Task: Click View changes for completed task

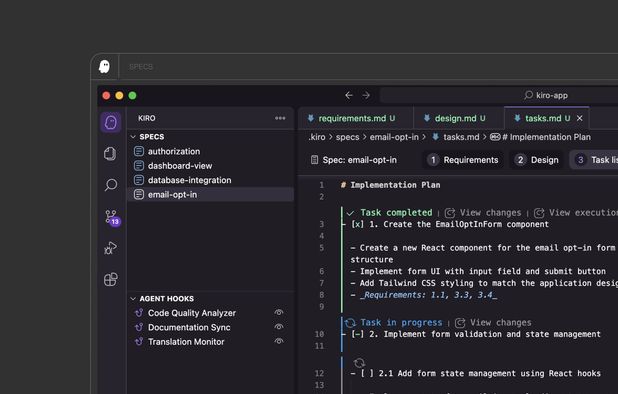Action: (483, 213)
